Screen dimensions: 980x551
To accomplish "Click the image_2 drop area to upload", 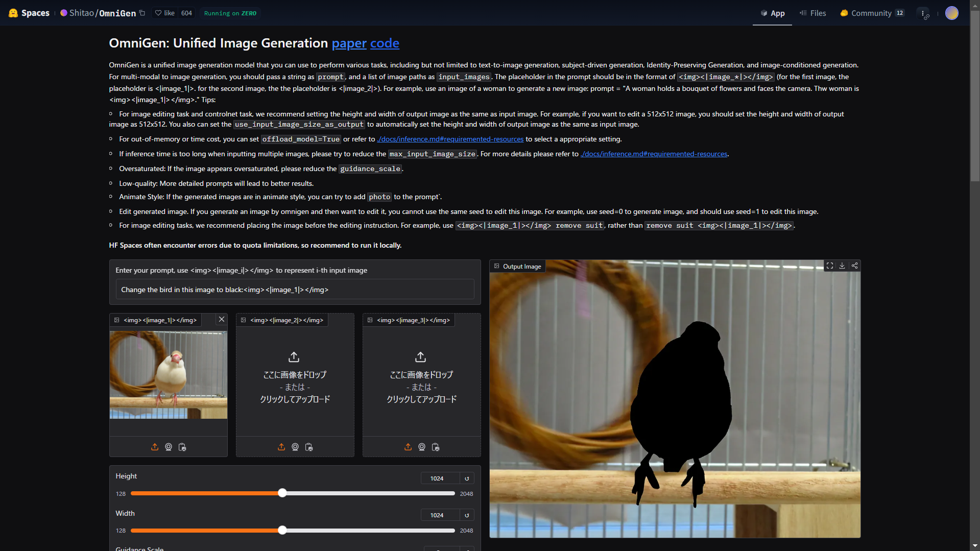I will click(x=295, y=378).
